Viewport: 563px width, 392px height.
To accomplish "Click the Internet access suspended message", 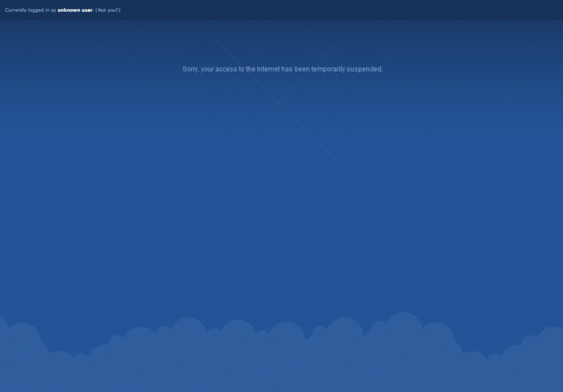I will [283, 69].
